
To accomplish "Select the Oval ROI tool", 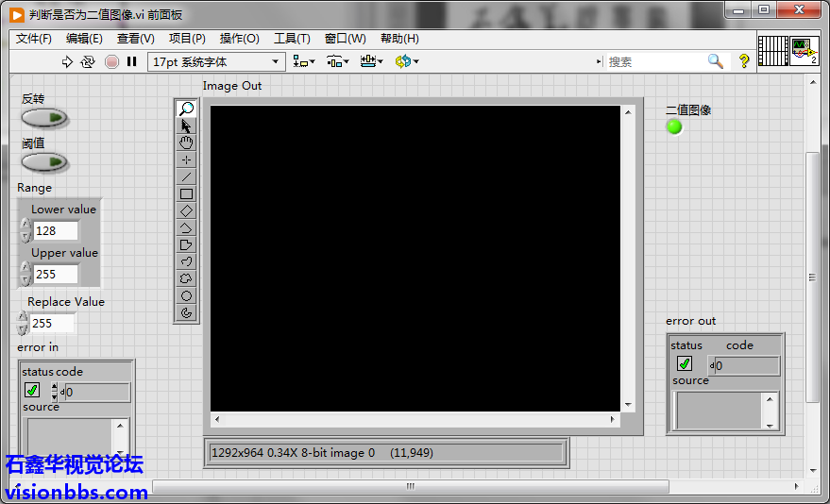I will point(186,295).
